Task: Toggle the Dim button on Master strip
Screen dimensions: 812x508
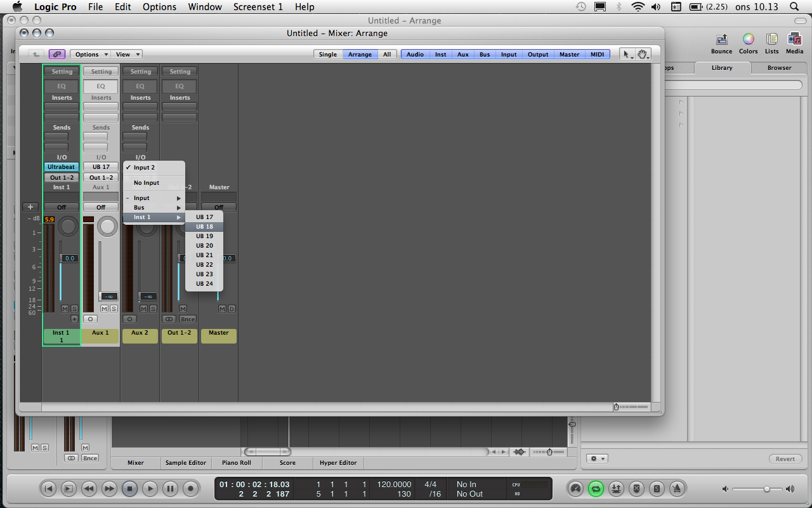Action: pyautogui.click(x=232, y=309)
